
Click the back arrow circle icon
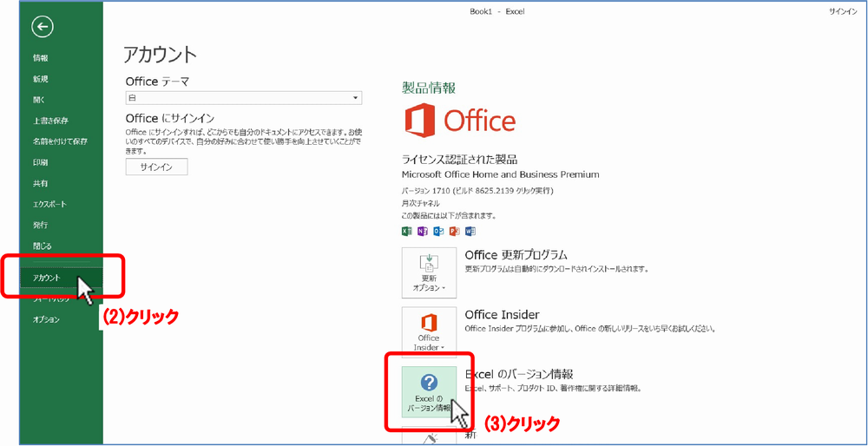click(43, 26)
